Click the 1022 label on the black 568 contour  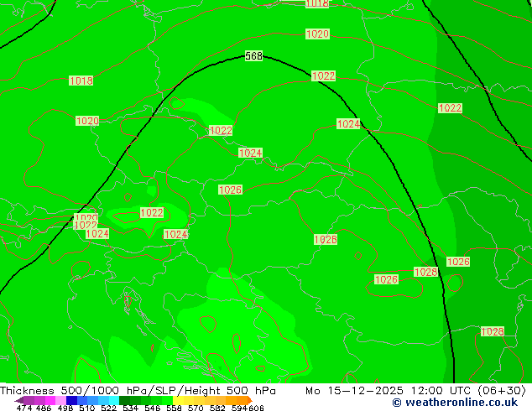[323, 76]
